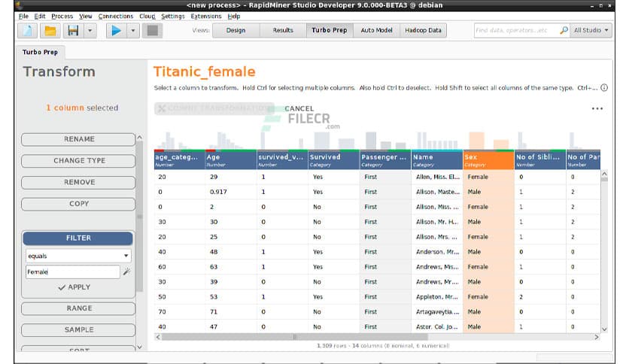629x364 pixels.
Task: Open the Cloud menu
Action: [x=147, y=16]
